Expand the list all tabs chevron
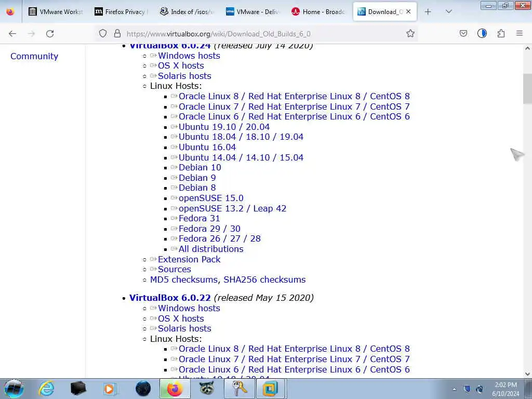The height and width of the screenshot is (399, 532). click(x=448, y=12)
